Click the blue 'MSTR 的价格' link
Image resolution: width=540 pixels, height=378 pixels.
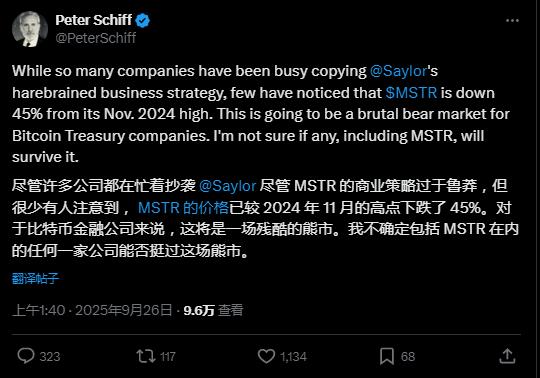pos(183,208)
